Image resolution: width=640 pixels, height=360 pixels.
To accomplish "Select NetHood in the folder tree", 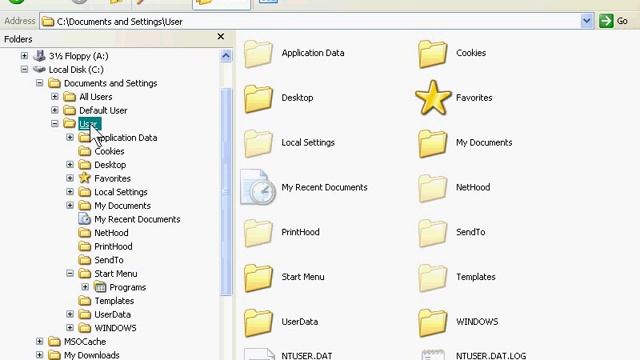I will [x=111, y=233].
